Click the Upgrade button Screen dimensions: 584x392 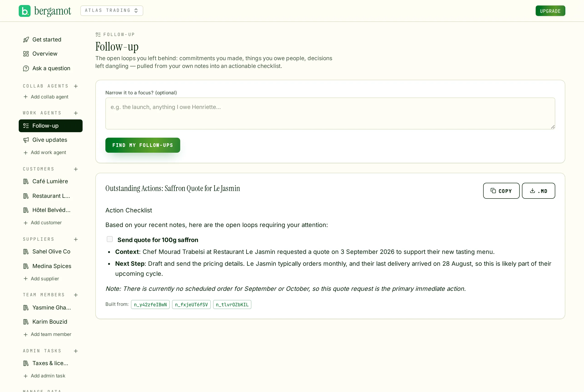coord(550,11)
